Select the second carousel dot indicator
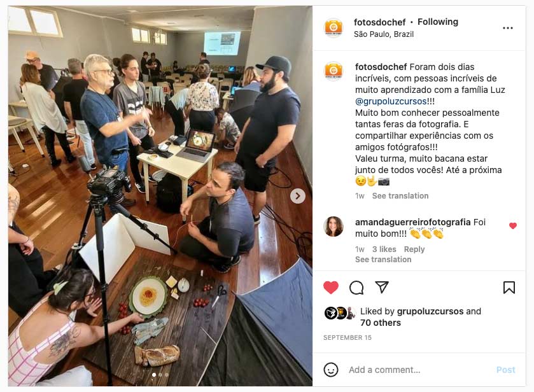Viewport: 534px width, 392px height. tap(160, 375)
